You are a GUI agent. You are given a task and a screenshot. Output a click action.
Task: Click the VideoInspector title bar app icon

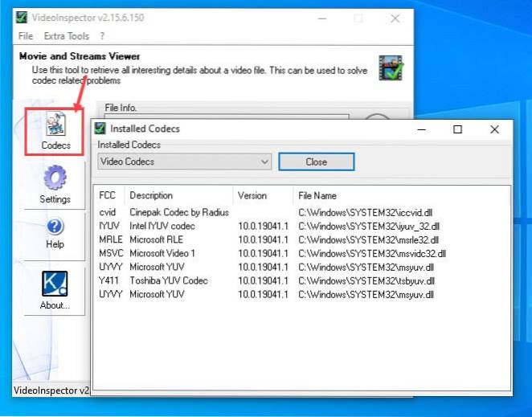22,18
